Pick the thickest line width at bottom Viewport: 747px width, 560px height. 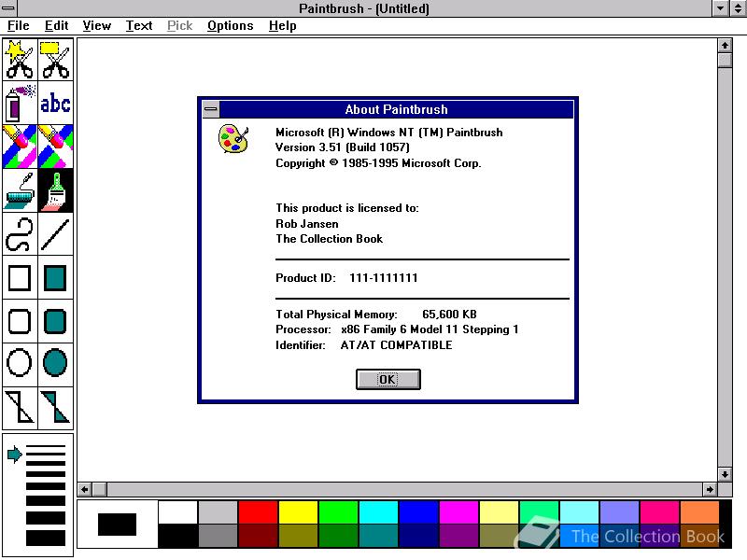(x=46, y=539)
